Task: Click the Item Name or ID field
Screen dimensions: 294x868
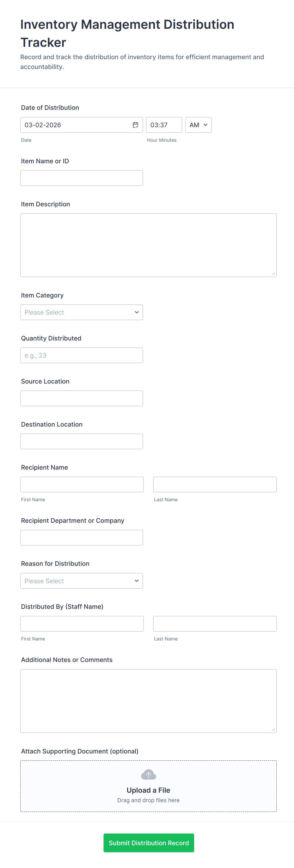Action: (82, 178)
